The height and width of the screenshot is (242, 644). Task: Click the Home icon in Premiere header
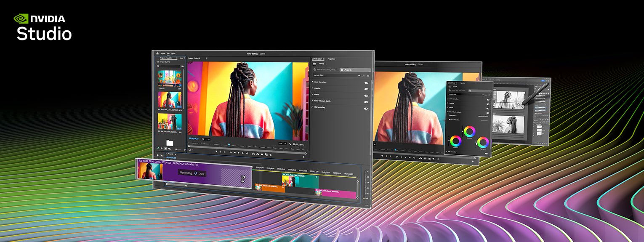(157, 53)
